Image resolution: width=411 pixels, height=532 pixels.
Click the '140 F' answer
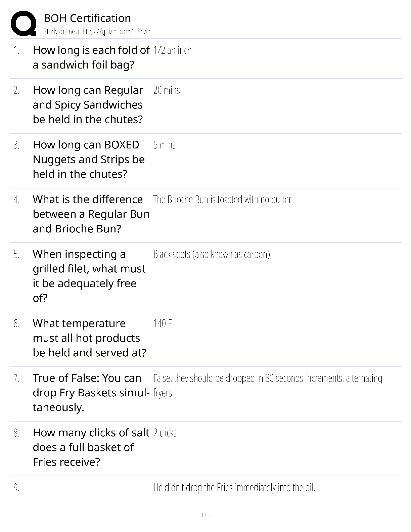(163, 324)
